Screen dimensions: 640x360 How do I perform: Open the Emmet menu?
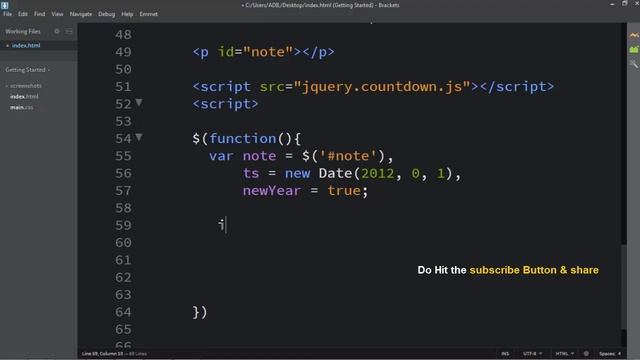tap(149, 14)
